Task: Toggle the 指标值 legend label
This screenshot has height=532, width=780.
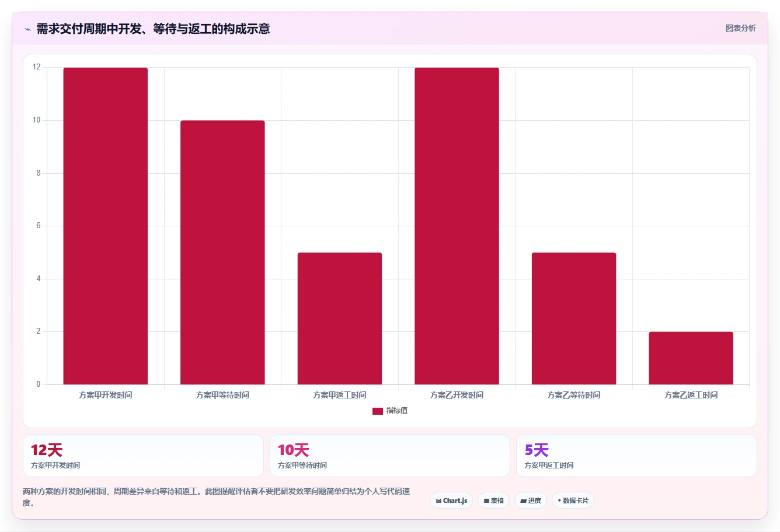Action: pyautogui.click(x=397, y=411)
